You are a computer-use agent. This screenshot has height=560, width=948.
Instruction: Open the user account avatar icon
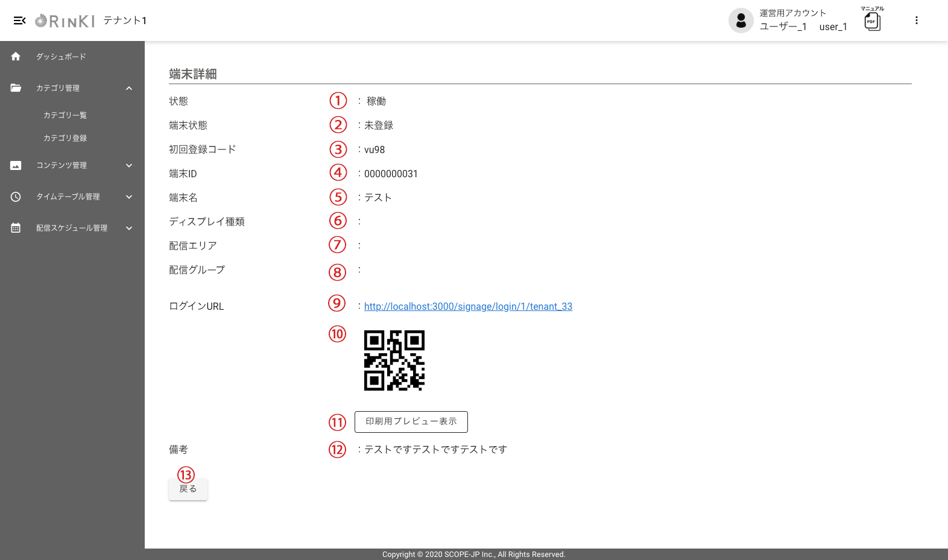(741, 20)
